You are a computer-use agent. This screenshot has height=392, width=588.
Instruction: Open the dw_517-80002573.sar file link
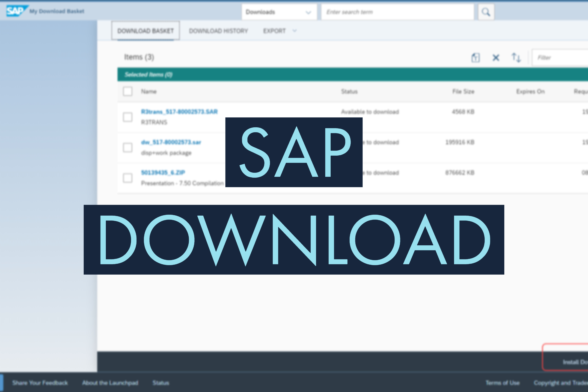coord(171,142)
